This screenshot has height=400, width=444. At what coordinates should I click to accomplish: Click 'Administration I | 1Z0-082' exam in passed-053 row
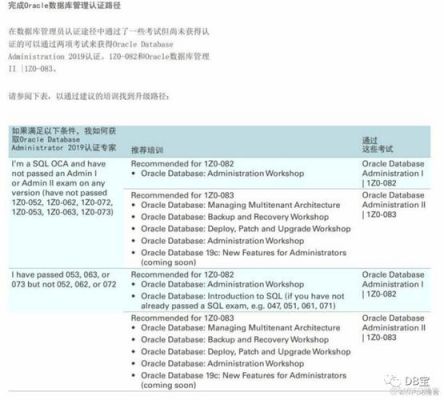pyautogui.click(x=393, y=284)
